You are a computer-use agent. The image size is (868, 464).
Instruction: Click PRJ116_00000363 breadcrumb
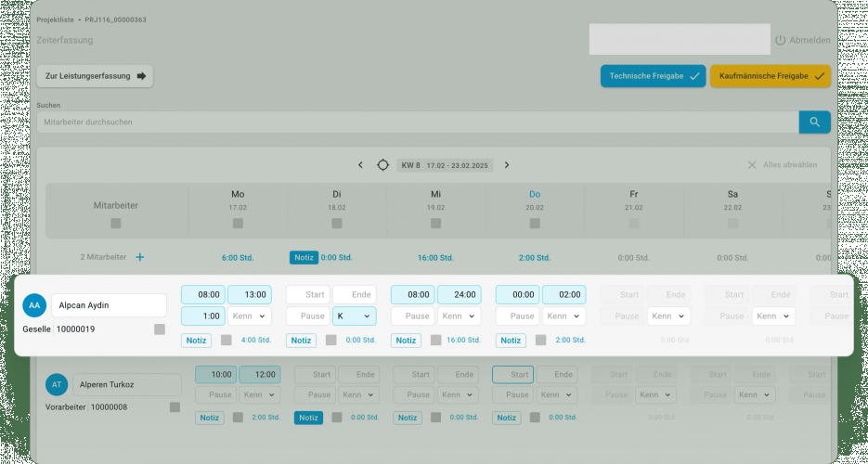point(116,19)
